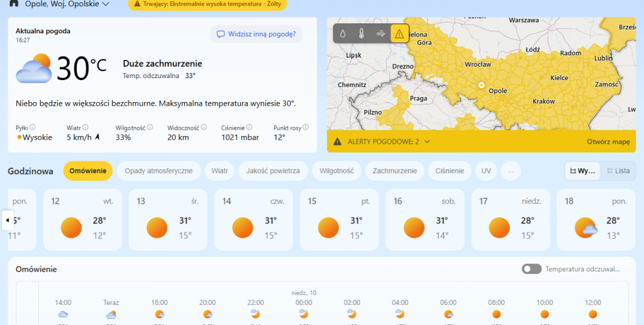Open the forecast card for 18 pon.
This screenshot has height=325, width=644.
coord(596,220)
